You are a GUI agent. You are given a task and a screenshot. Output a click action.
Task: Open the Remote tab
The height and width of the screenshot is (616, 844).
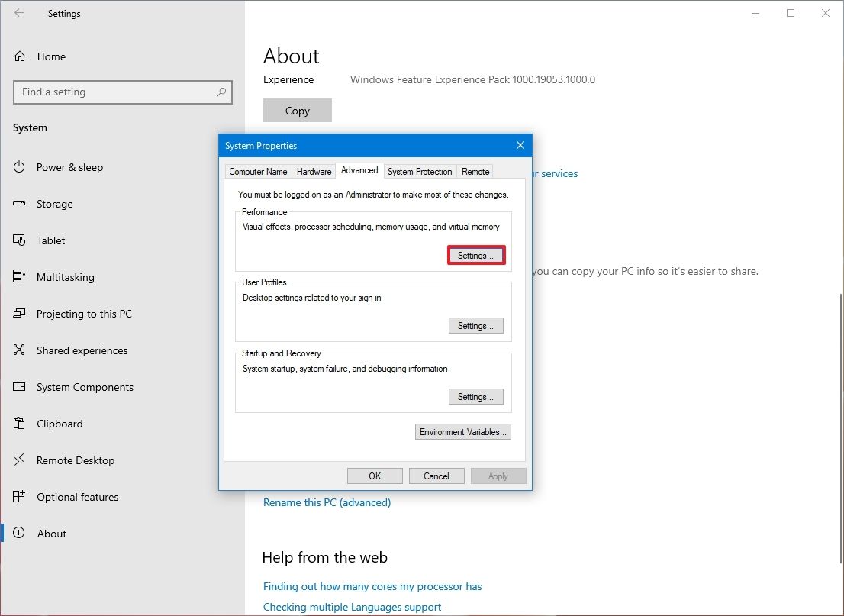475,171
